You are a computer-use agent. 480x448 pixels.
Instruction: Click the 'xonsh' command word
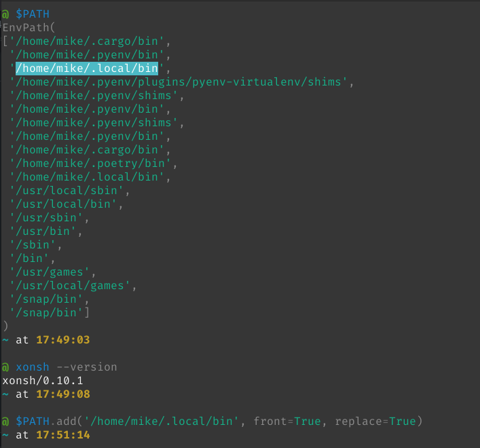(x=33, y=367)
